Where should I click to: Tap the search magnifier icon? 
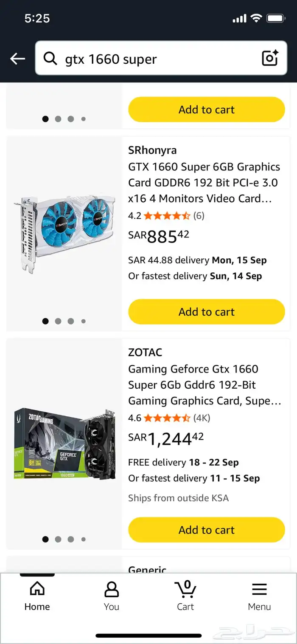[50, 59]
